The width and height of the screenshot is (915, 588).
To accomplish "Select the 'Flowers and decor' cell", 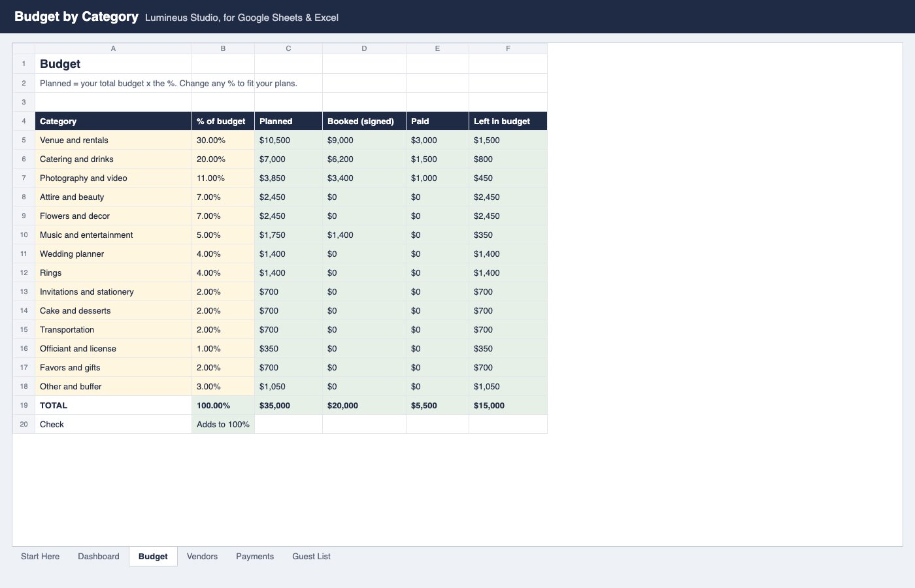I will pyautogui.click(x=113, y=216).
